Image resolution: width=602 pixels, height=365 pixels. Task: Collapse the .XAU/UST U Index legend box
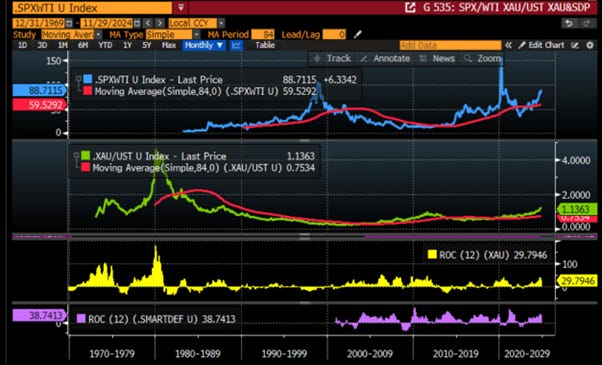(76, 155)
